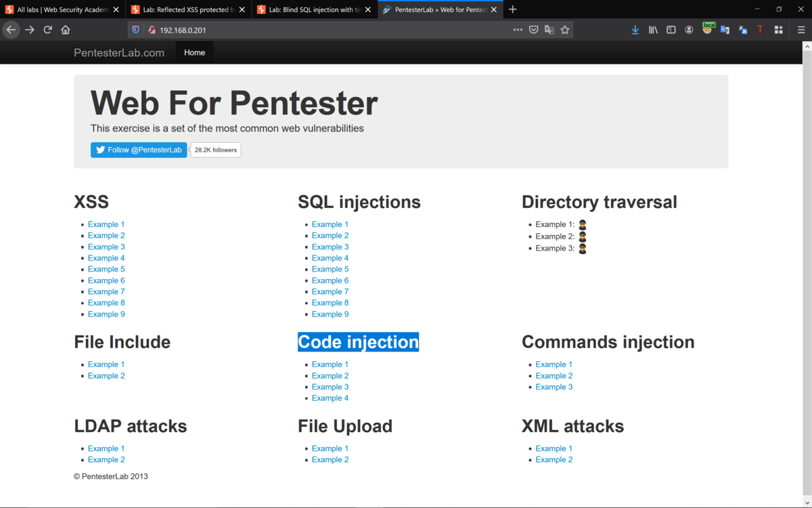Viewport: 812px width, 508px height.
Task: Open the Firefox account avatar icon
Action: tap(689, 30)
